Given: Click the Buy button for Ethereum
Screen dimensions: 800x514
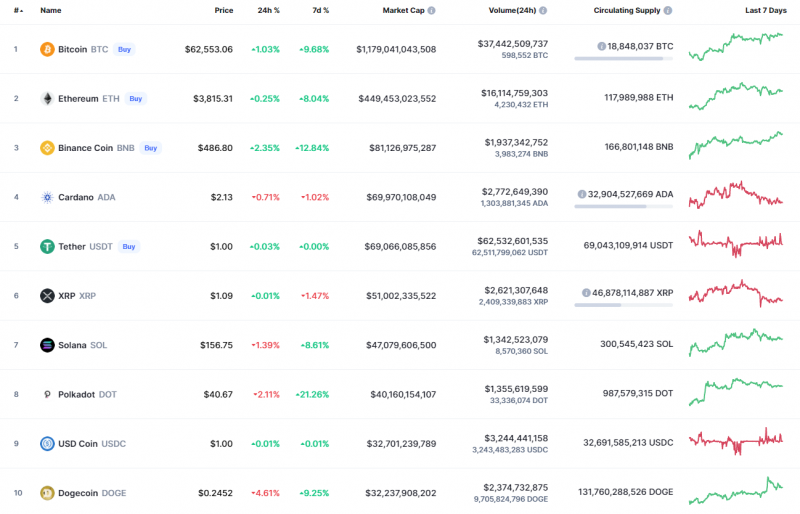Looking at the screenshot, I should click(x=136, y=99).
